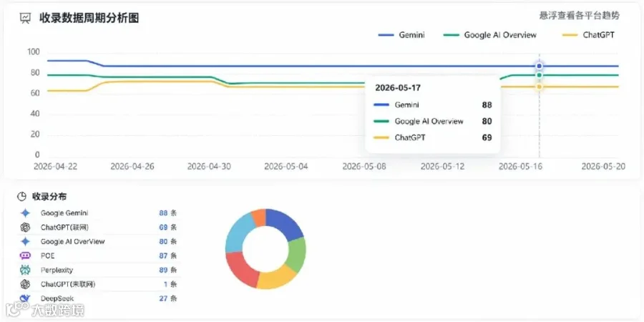Click the 2026-04-26 x-axis label
The height and width of the screenshot is (322, 644).
click(x=131, y=166)
